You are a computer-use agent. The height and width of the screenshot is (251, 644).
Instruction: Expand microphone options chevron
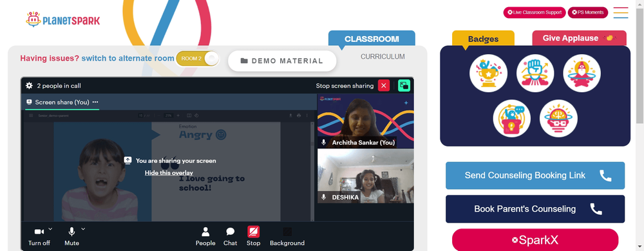83,229
